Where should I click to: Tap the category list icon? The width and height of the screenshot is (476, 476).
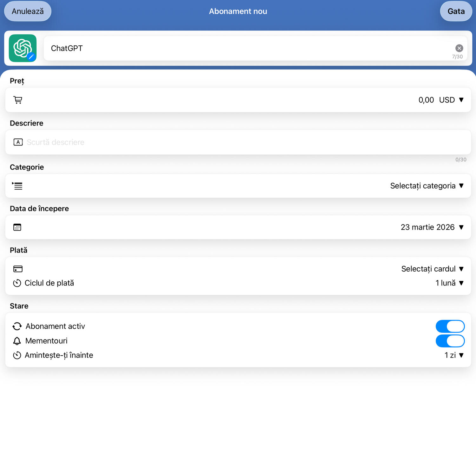coord(17,186)
